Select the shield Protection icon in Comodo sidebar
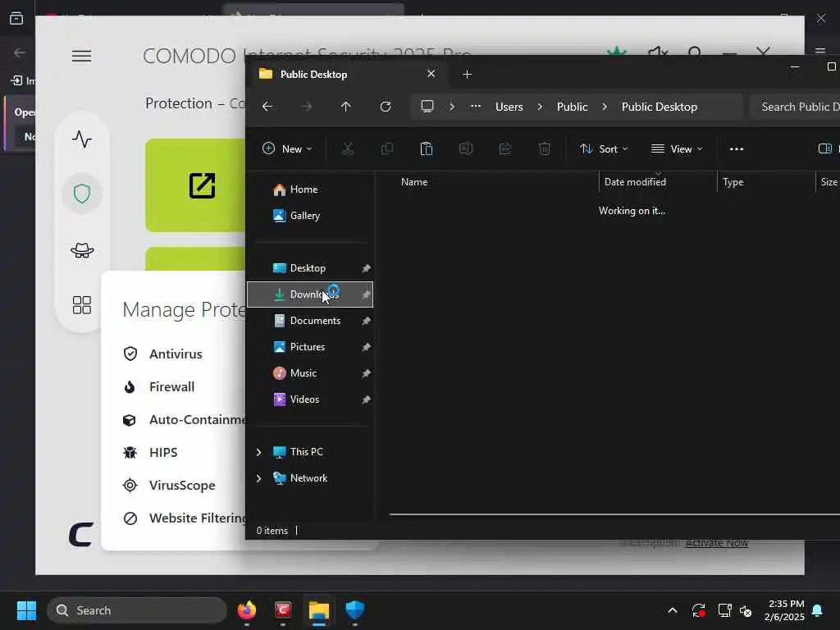This screenshot has width=840, height=630. coord(82,194)
